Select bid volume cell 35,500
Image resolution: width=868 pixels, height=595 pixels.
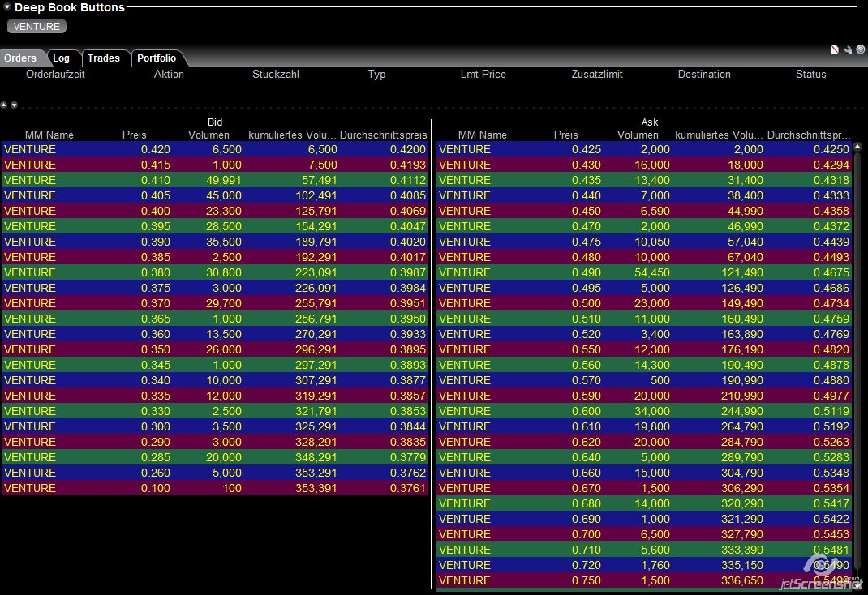click(224, 242)
